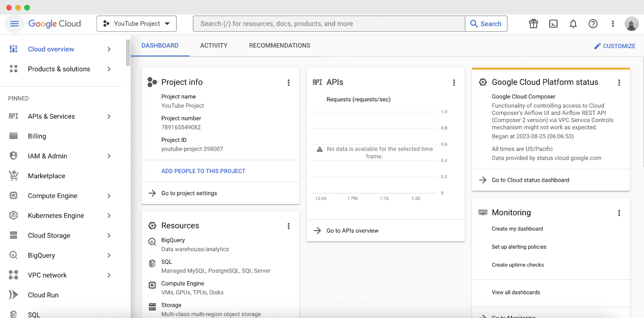Click the sidebar vertical scrollbar
This screenshot has height=318, width=644.
[x=128, y=52]
